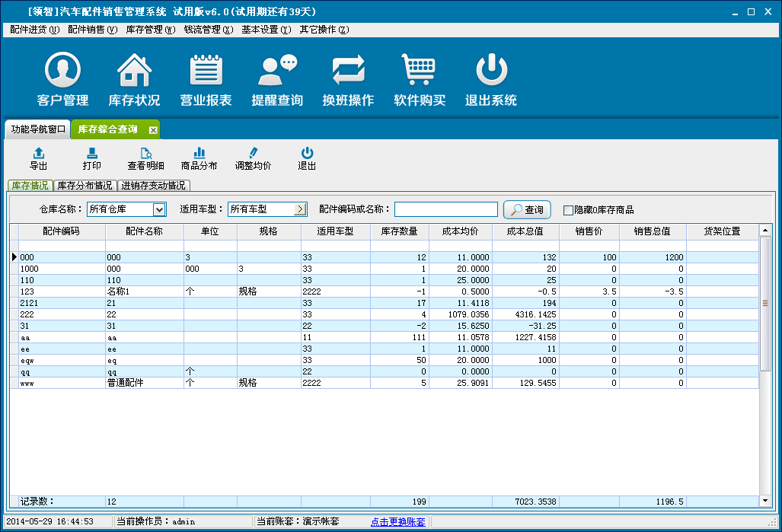The height and width of the screenshot is (532, 782).
Task: Click the 换班操作 shift change icon
Action: 348,71
